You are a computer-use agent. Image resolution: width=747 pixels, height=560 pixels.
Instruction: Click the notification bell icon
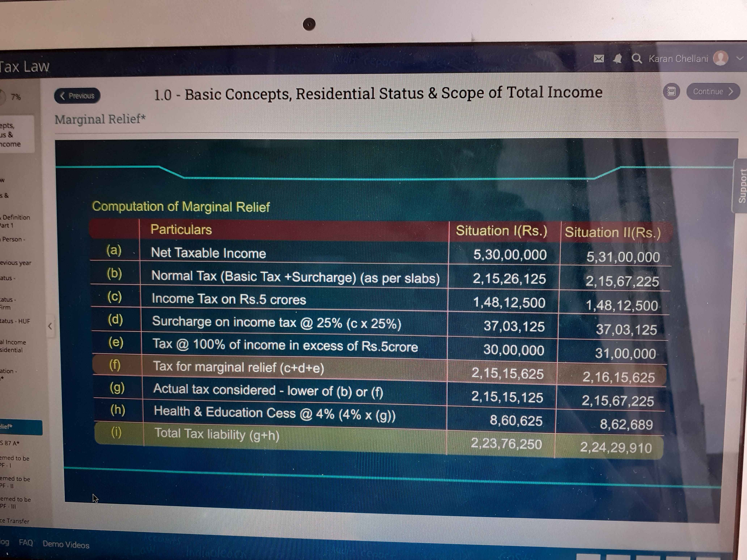(617, 59)
